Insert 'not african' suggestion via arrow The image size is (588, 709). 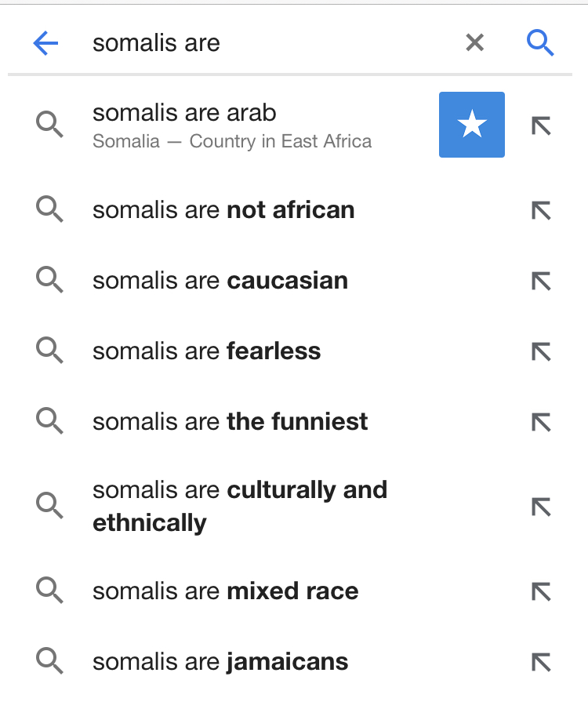coord(541,210)
